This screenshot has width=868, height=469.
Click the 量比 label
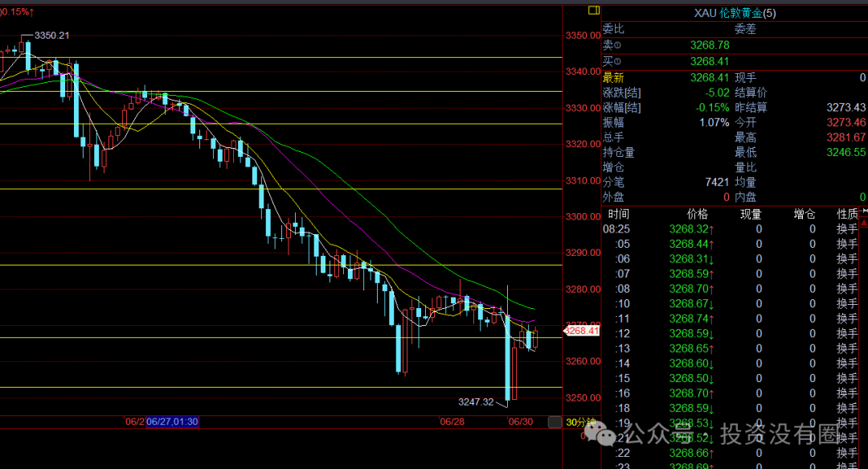coord(745,167)
